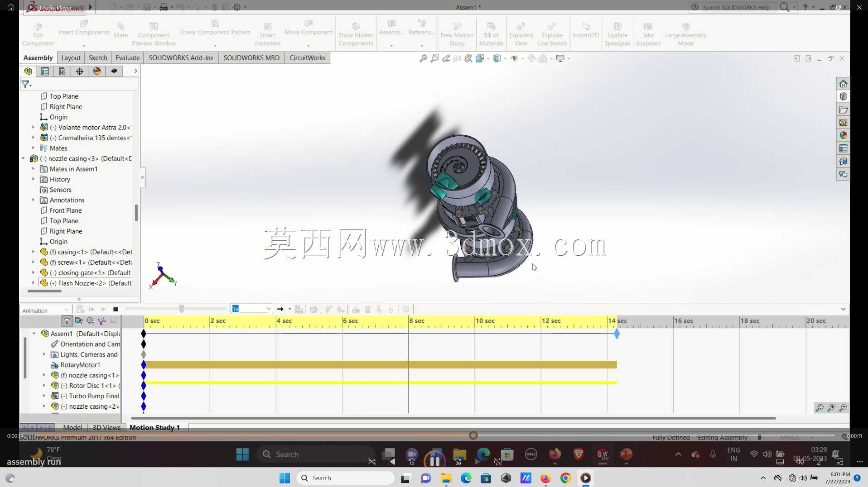Click the Zoom to Fit icon in viewport toolbar
The height and width of the screenshot is (487, 868).
[x=423, y=58]
